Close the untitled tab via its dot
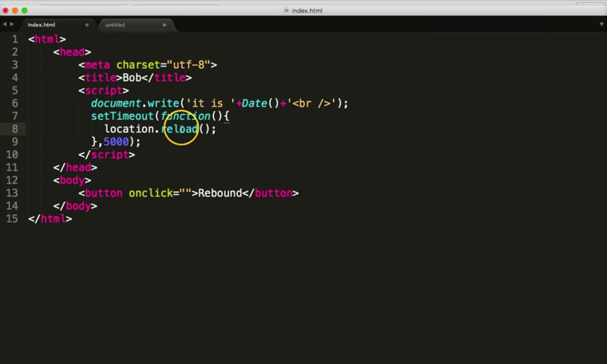This screenshot has width=607, height=364. coord(165,25)
